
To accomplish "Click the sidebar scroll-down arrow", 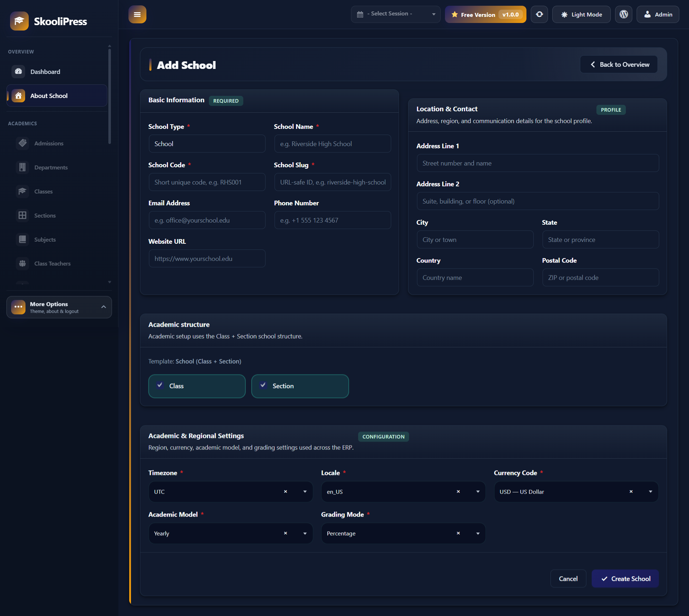I will (x=109, y=282).
